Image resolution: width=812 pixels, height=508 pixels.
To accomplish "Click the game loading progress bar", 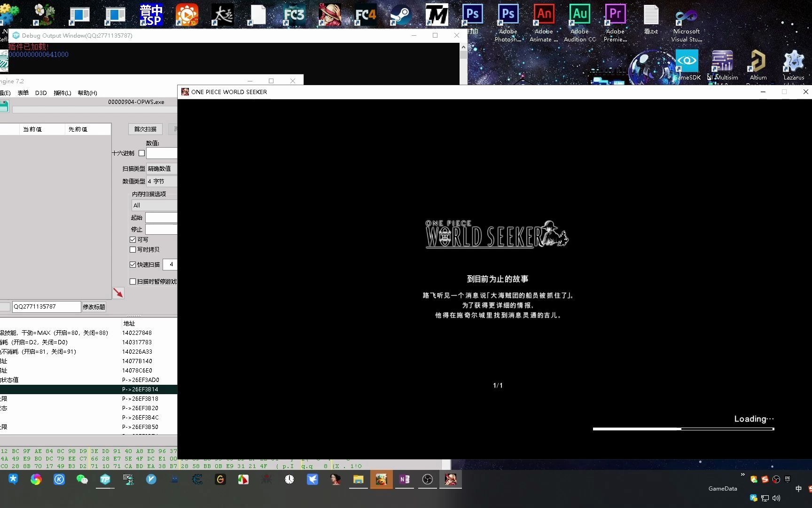I will click(683, 429).
